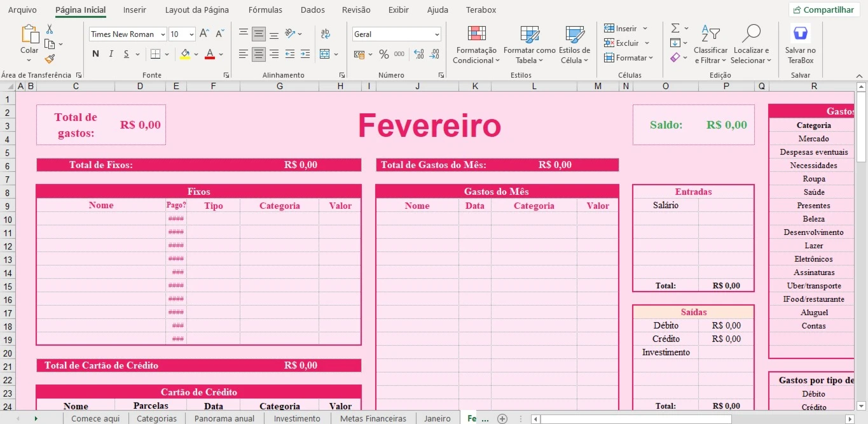Open Classificar e Filtrar options
The width and height of the screenshot is (868, 424).
(710, 43)
